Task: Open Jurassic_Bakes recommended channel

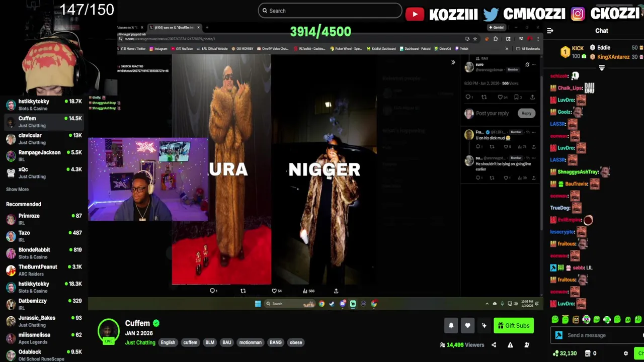Action: click(44, 321)
